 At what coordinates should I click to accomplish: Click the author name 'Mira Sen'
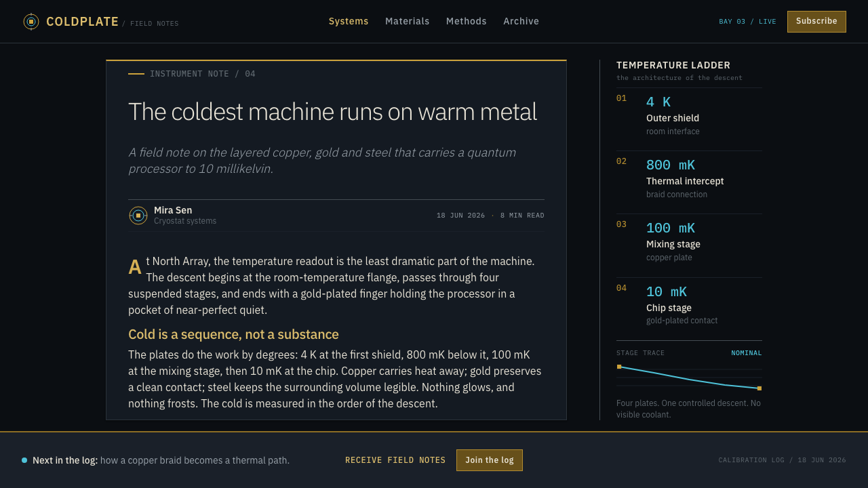[173, 210]
